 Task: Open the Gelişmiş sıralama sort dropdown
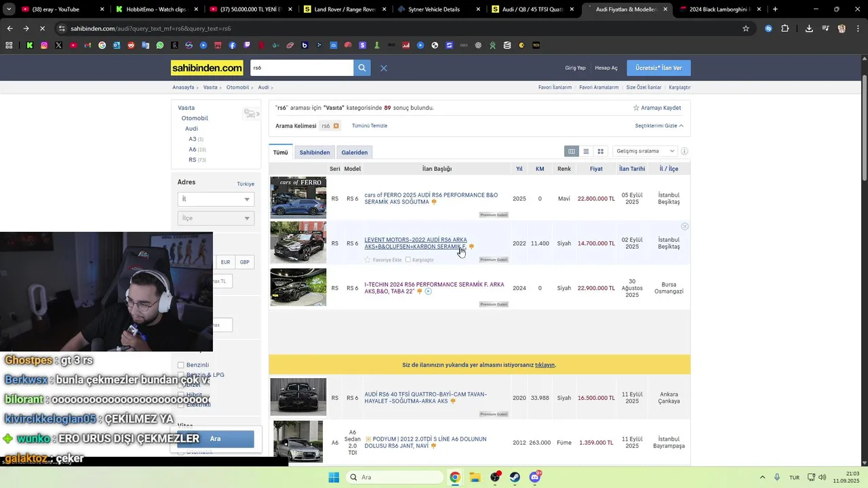coord(645,151)
